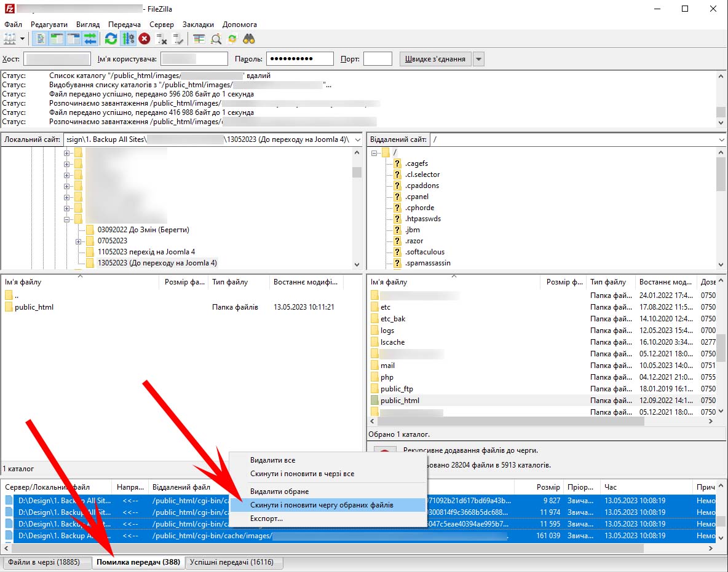This screenshot has height=572, width=728.
Task: Collapse the remote root folder tree
Action: (x=374, y=152)
